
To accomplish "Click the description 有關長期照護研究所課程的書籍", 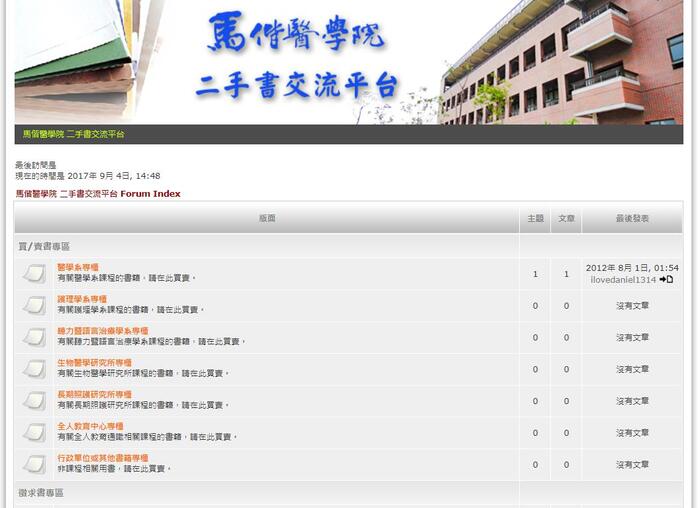I will pos(143,405).
